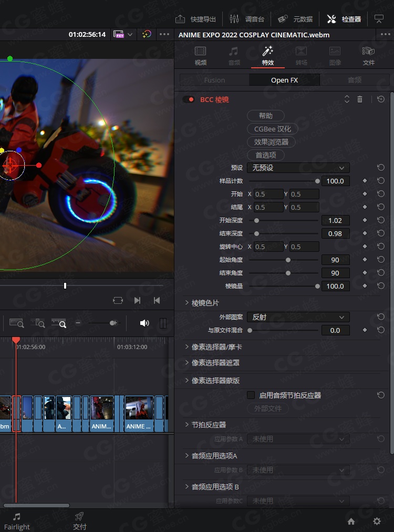Click the CGBee 汉化 button
Viewport: 394px width, 532px height.
coord(273,129)
